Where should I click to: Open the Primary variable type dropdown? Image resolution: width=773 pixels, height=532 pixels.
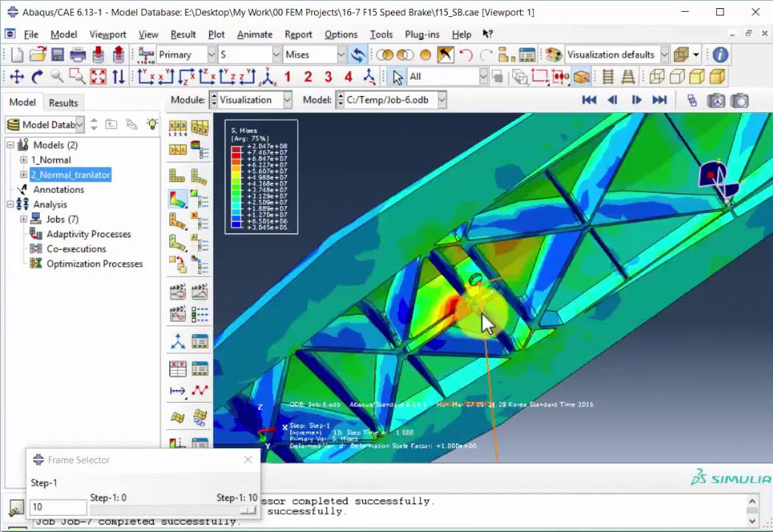211,54
